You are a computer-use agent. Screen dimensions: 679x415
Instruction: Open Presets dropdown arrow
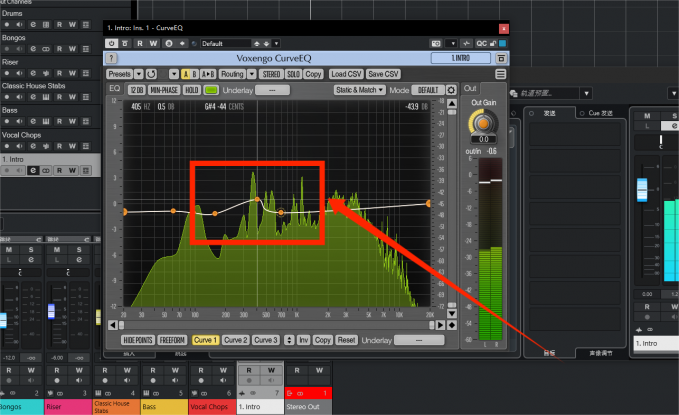tap(139, 74)
